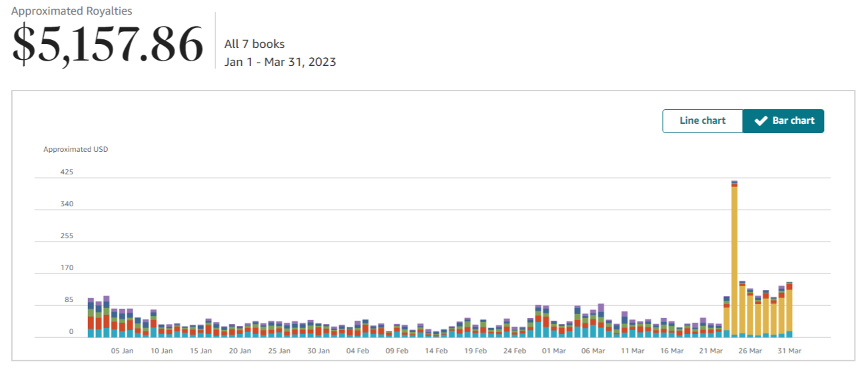Click the 14 Feb axis label
868x376 pixels.
436,351
